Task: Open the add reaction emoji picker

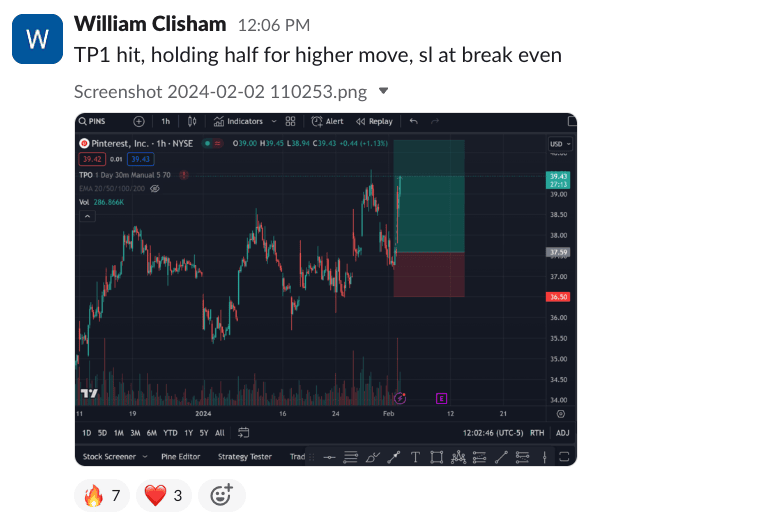Action: click(x=221, y=495)
